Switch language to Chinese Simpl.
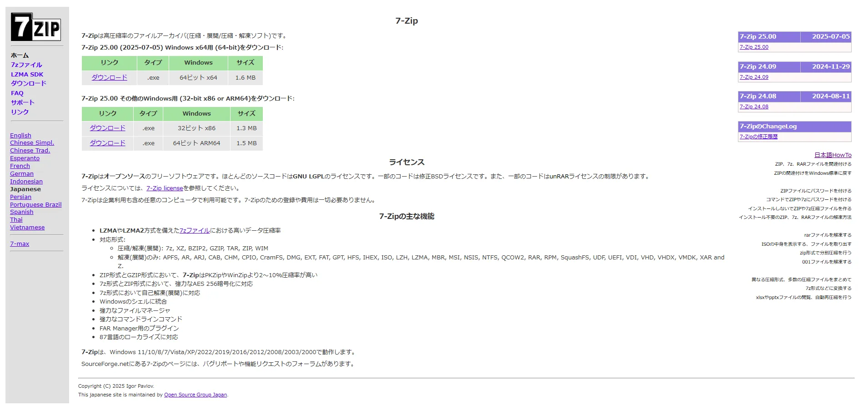The image size is (868, 411). coord(32,142)
